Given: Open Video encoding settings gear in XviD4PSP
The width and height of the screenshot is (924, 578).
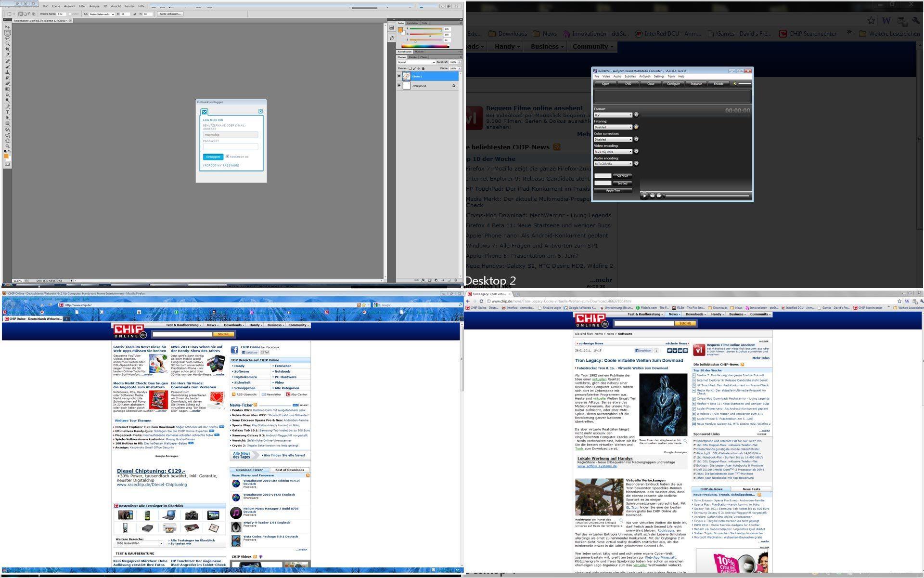Looking at the screenshot, I should (x=636, y=151).
